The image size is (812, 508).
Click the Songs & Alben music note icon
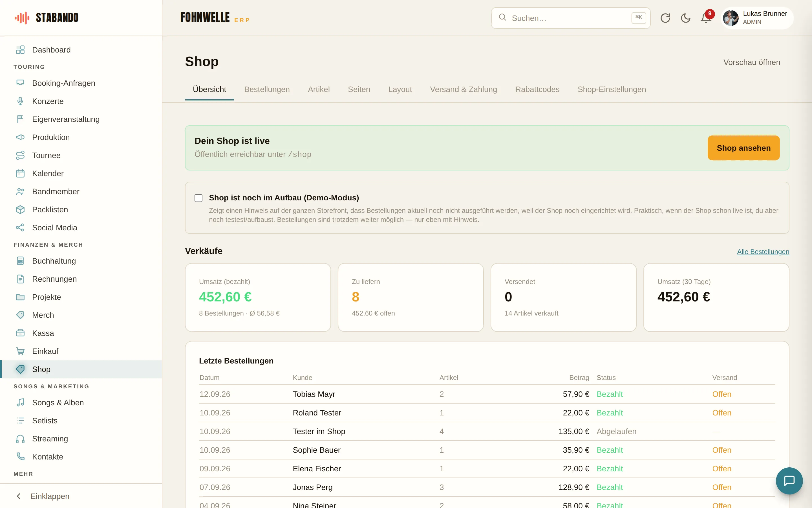coord(21,402)
